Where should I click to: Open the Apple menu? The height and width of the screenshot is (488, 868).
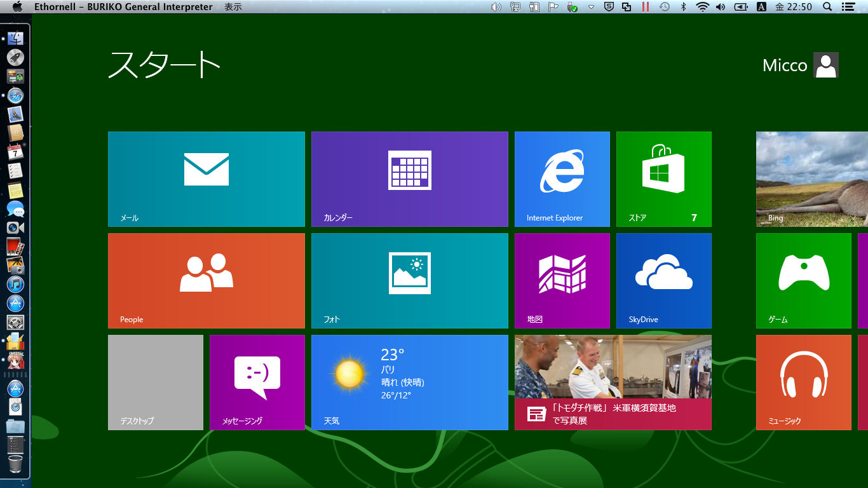[x=17, y=6]
